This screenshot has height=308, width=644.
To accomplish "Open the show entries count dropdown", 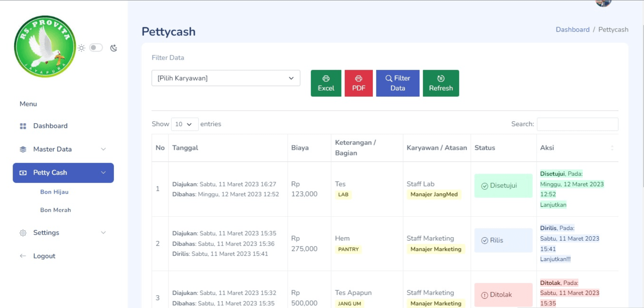I will [x=184, y=124].
